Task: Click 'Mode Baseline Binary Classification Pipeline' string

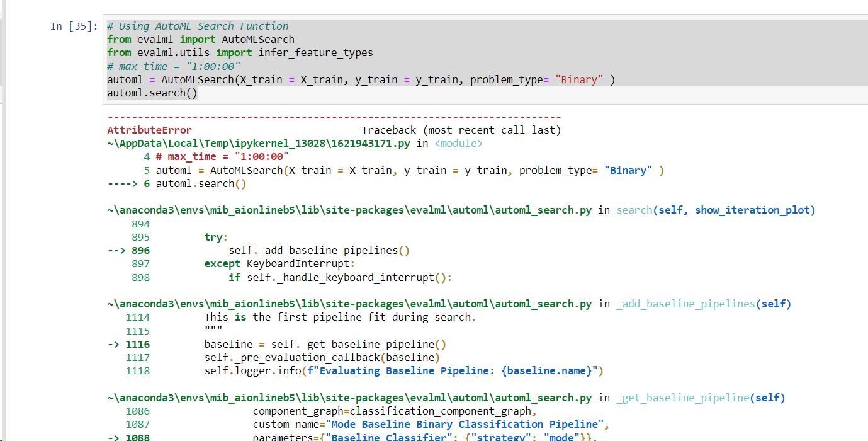Action: point(465,424)
